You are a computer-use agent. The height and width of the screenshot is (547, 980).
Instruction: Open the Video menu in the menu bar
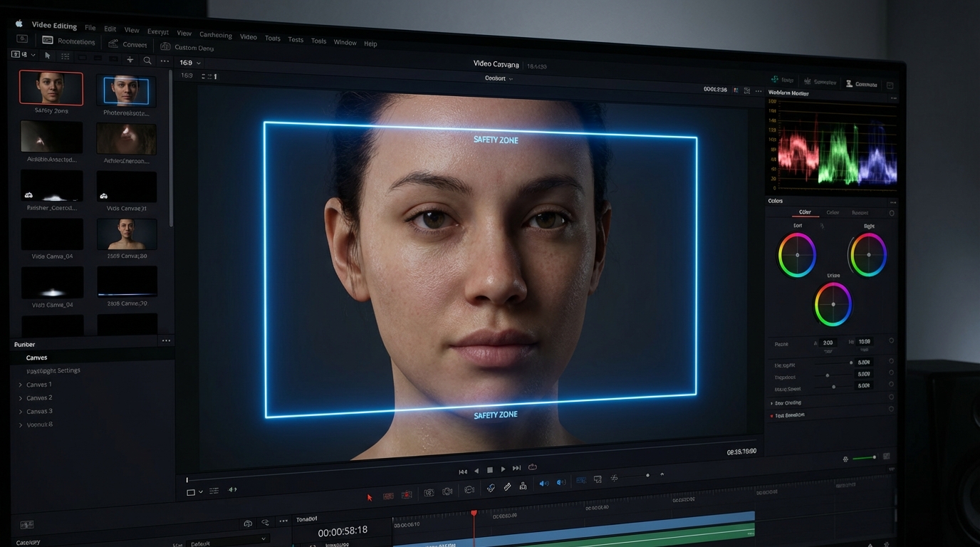248,36
